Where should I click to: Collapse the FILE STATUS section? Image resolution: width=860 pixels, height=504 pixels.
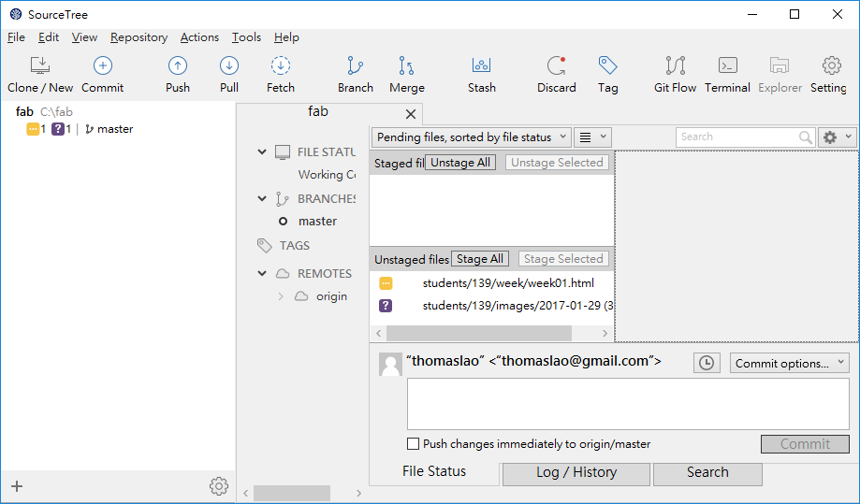(x=262, y=151)
